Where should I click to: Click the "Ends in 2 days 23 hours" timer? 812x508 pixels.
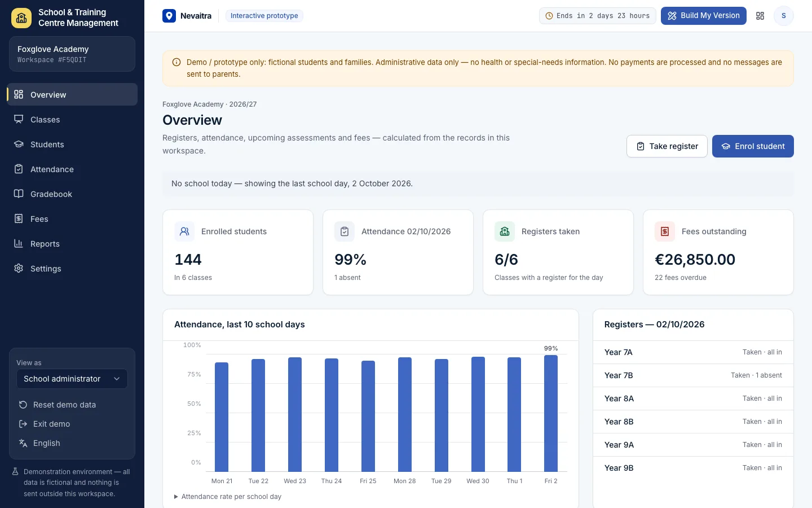pyautogui.click(x=598, y=16)
